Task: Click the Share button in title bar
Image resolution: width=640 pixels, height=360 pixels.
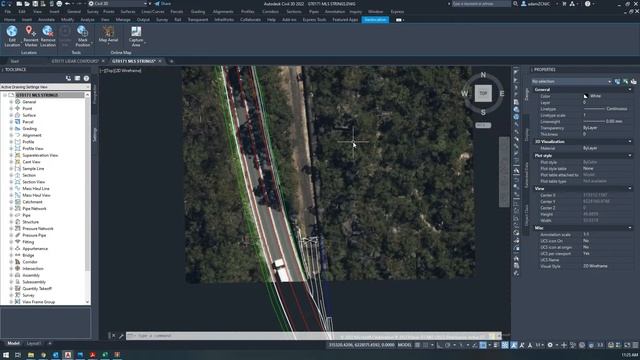Action: point(163,4)
